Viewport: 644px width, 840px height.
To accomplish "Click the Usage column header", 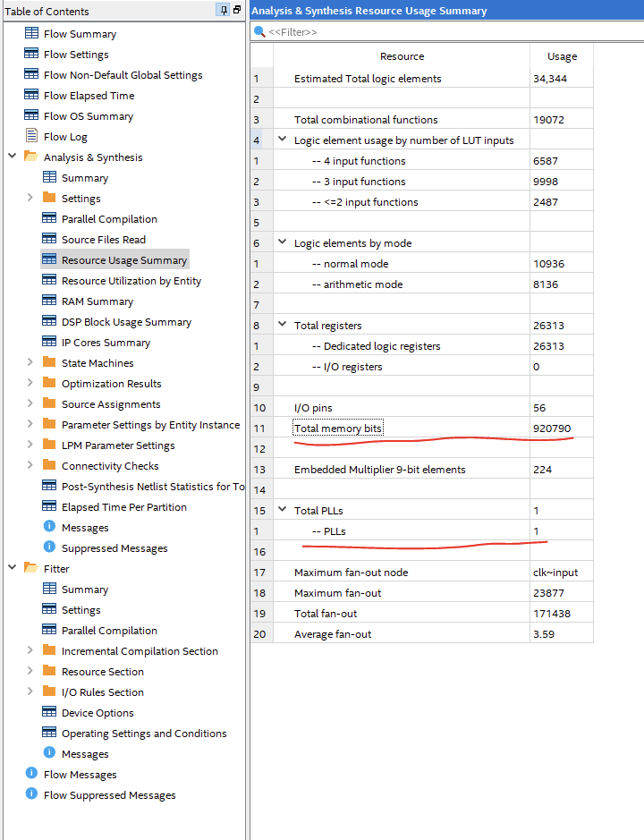I will 562,56.
